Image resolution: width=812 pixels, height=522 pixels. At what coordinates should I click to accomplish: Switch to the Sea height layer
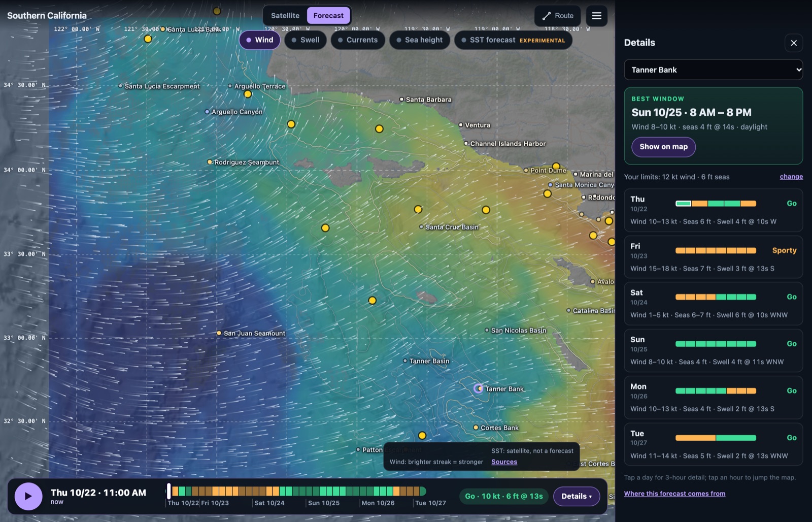(x=419, y=40)
